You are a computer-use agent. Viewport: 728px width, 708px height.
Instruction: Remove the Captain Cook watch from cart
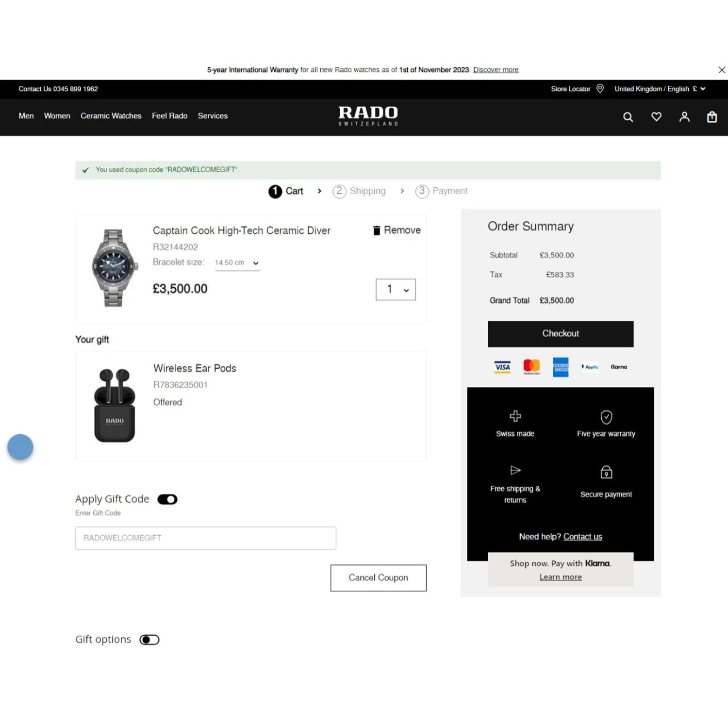tap(397, 230)
